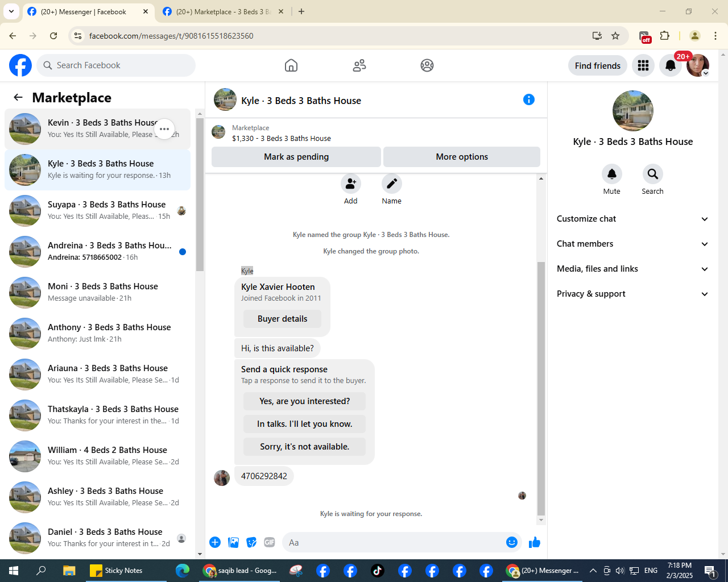Click the Mark as pending button
This screenshot has width=728, height=582.
tap(296, 157)
